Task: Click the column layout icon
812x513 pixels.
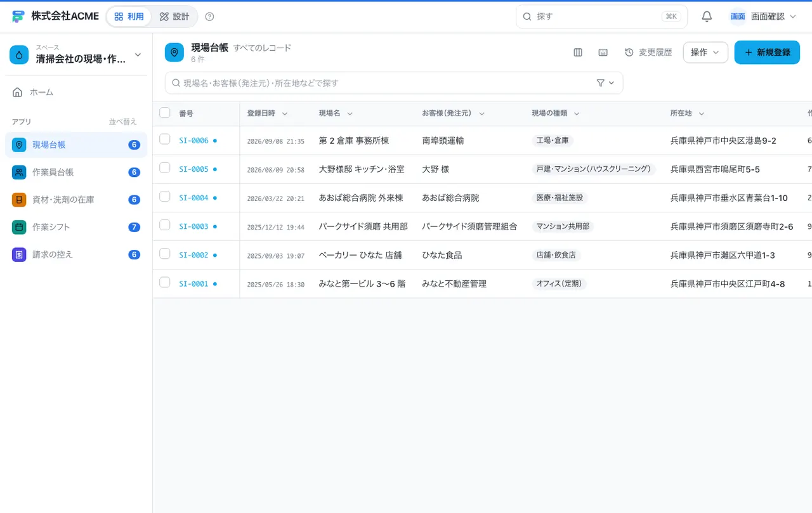Action: (578, 53)
